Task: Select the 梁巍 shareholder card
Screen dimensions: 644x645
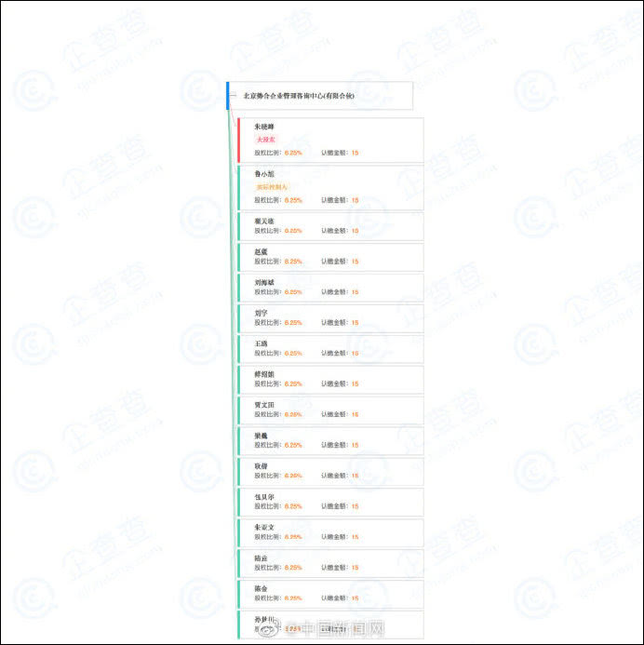Action: pos(330,441)
